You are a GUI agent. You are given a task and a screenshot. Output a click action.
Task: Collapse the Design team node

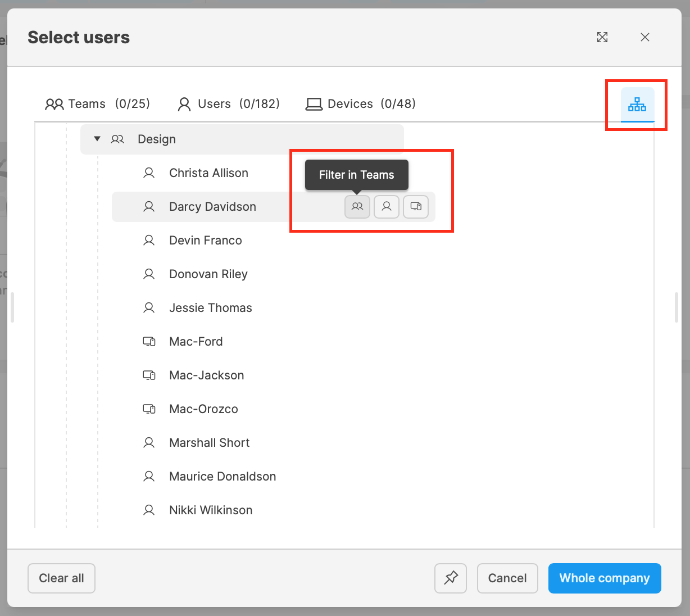coord(97,139)
